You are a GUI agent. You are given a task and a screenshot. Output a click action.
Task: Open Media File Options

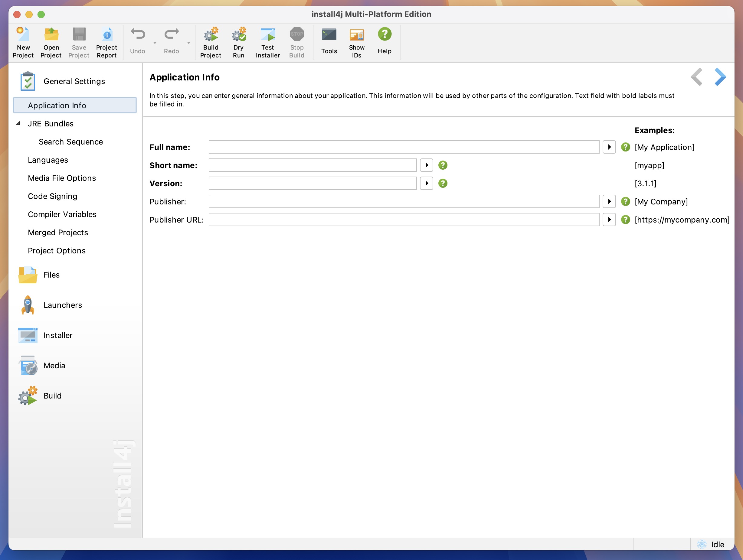62,178
